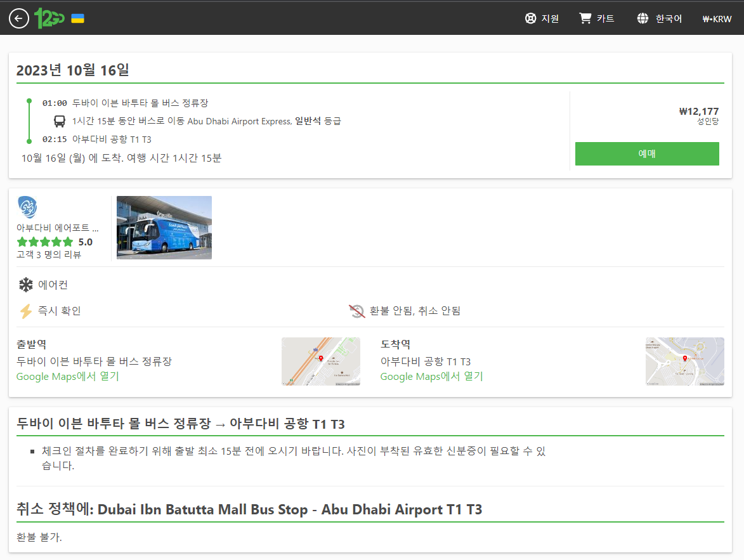Click the back arrow circle icon
This screenshot has height=560, width=744.
pyautogui.click(x=19, y=18)
